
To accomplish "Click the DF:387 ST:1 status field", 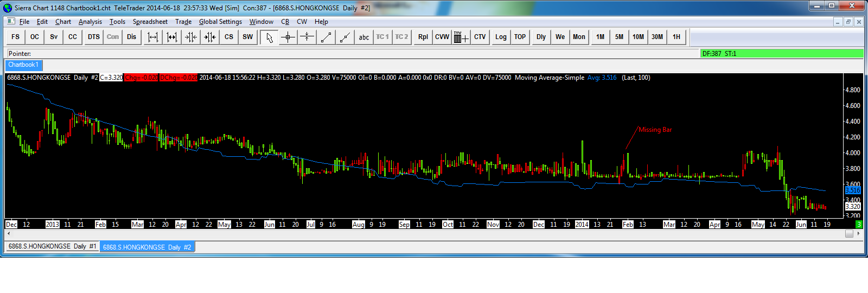I will (x=782, y=54).
